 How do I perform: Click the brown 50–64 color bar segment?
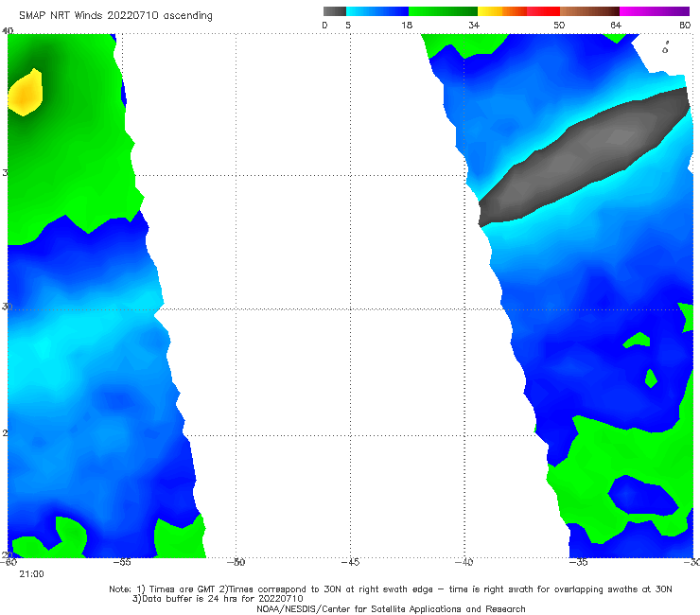click(x=589, y=11)
